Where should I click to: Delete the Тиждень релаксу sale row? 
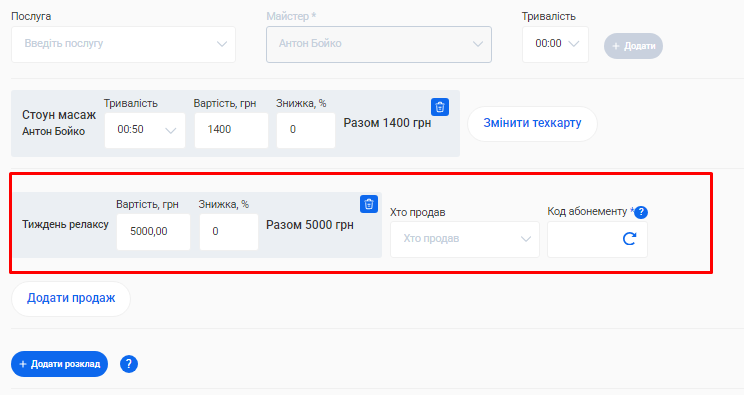(x=369, y=204)
